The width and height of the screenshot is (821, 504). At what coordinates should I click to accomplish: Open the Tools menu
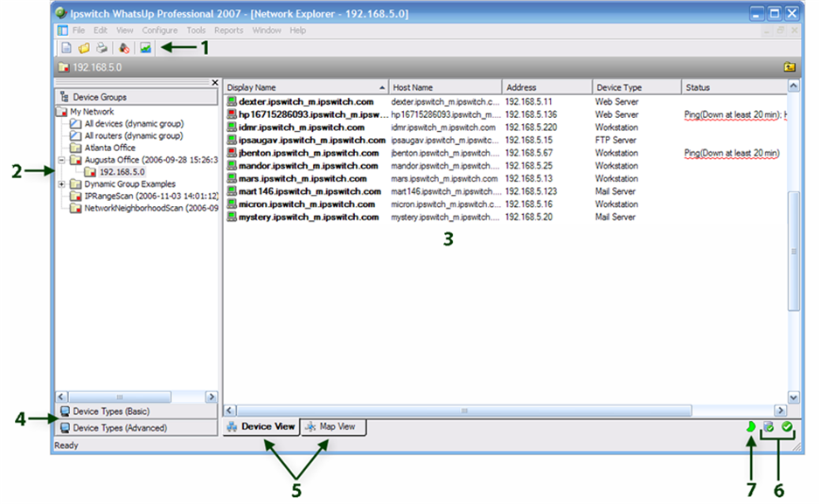(196, 31)
